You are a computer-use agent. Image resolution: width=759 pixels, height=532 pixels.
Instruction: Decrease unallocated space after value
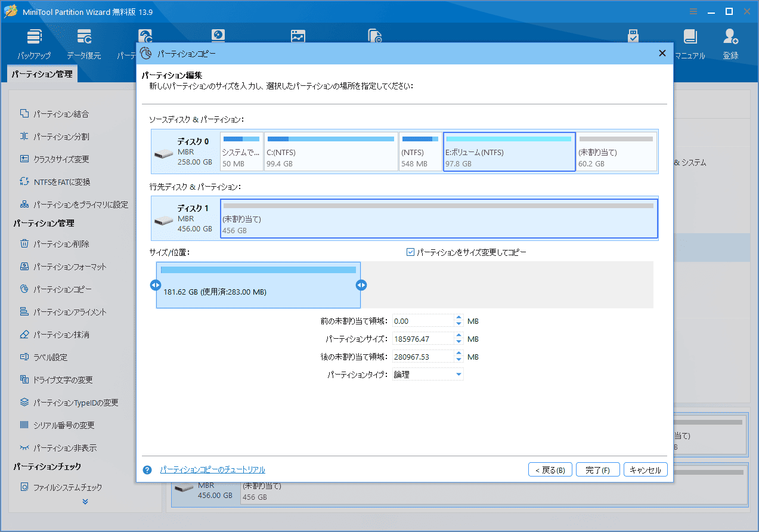[x=459, y=360]
